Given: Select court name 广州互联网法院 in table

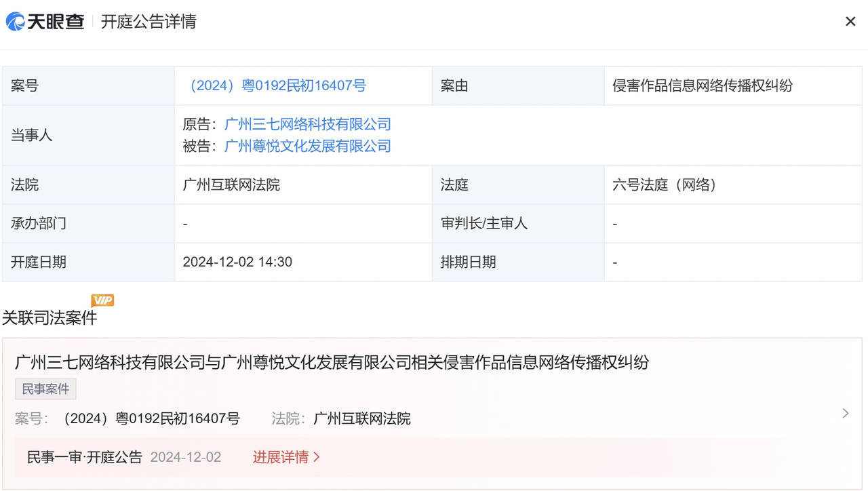Looking at the screenshot, I should [231, 184].
